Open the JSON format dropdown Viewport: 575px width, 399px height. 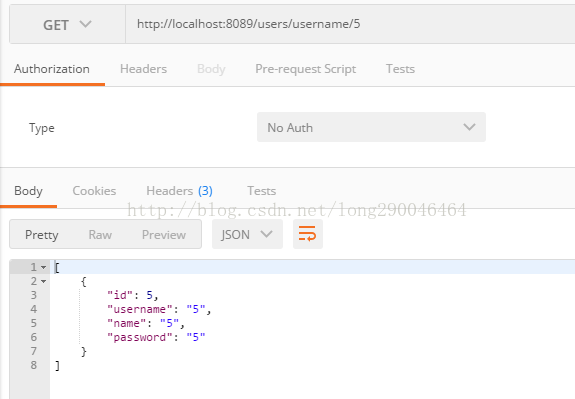(247, 234)
